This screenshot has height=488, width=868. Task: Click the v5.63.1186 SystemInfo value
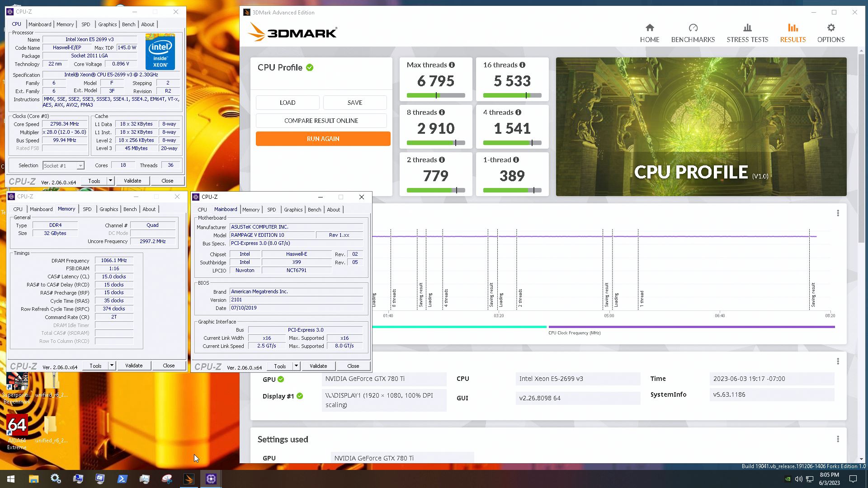pyautogui.click(x=772, y=394)
